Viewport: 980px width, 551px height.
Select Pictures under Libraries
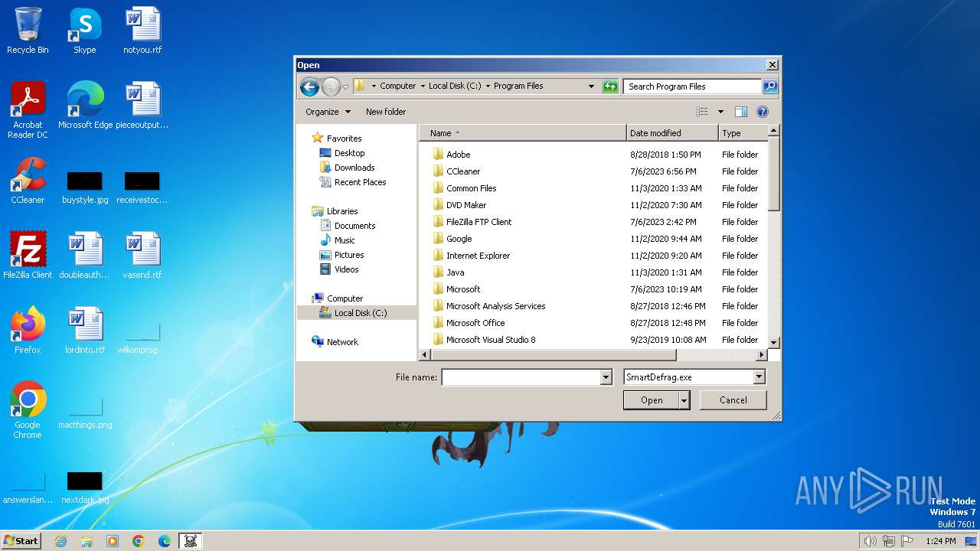(349, 255)
